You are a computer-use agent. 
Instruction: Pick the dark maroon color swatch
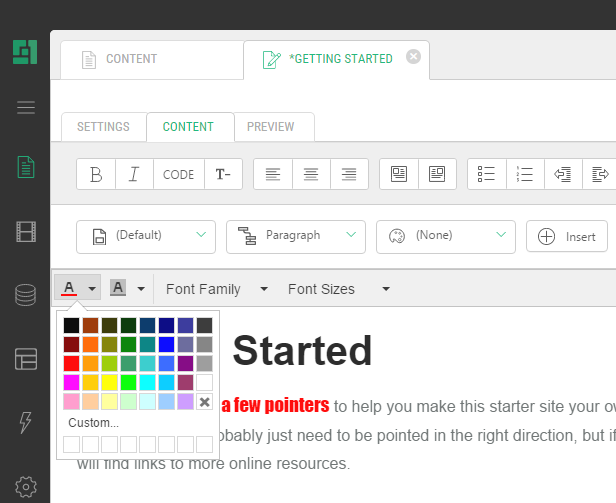pos(72,345)
